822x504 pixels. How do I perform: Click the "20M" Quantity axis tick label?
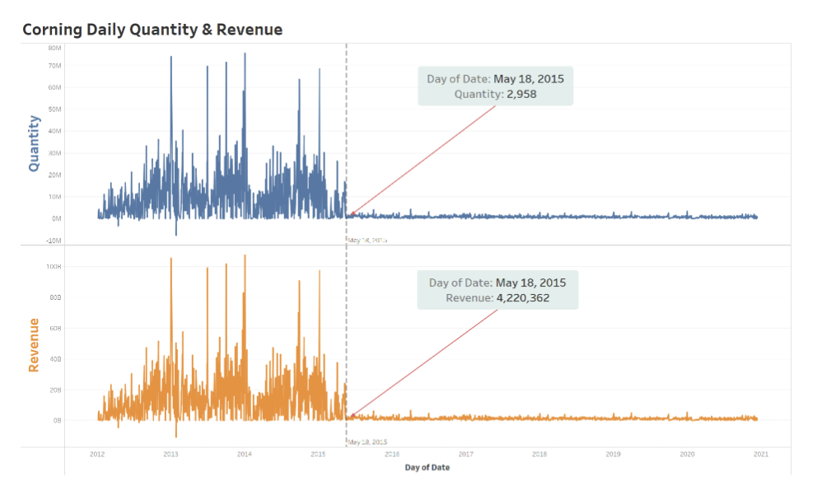[x=54, y=175]
